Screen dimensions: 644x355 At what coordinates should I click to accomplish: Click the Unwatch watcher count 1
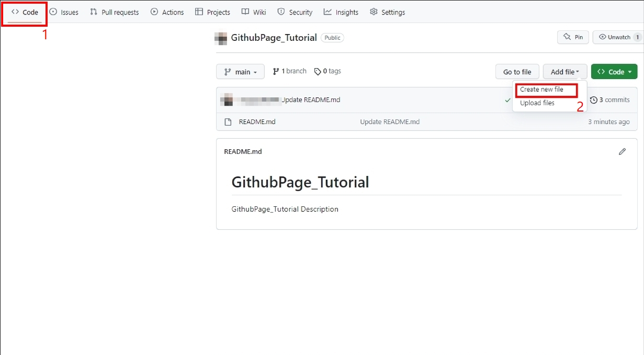point(637,37)
